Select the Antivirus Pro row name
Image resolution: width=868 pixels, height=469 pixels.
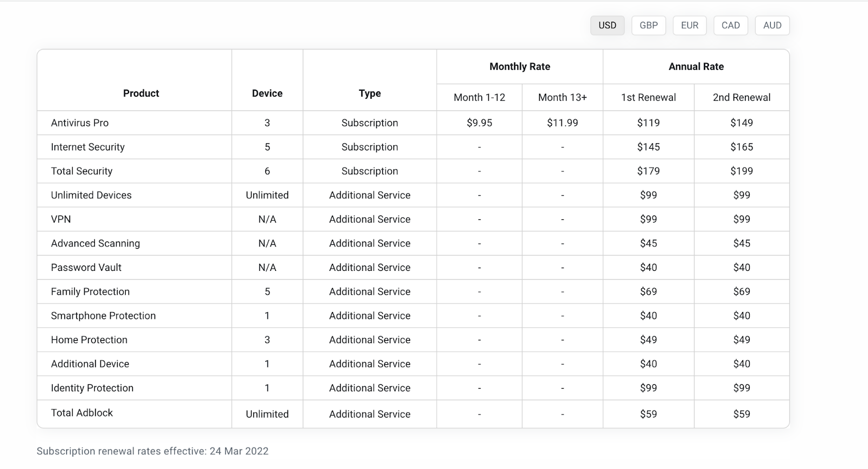[x=80, y=123]
